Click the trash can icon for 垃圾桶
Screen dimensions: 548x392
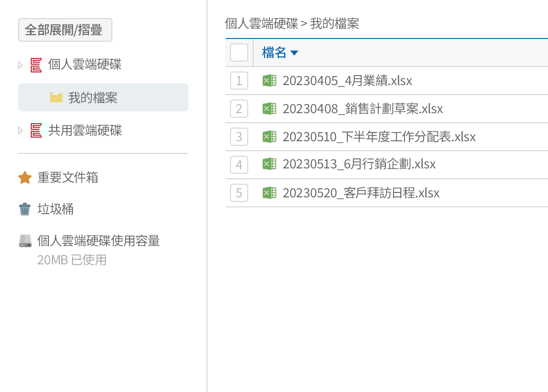[x=25, y=209]
